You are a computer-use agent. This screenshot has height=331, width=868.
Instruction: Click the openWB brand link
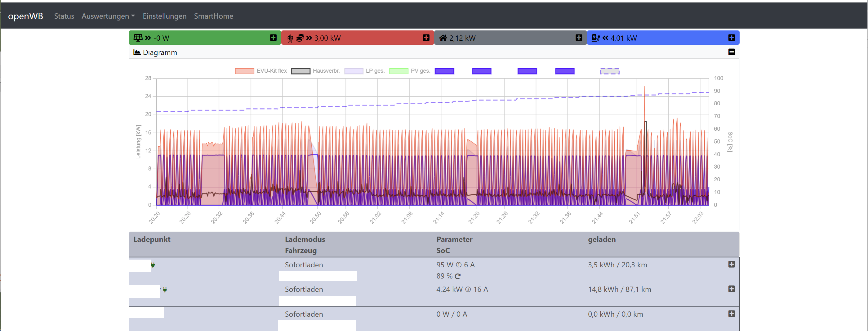pos(26,16)
